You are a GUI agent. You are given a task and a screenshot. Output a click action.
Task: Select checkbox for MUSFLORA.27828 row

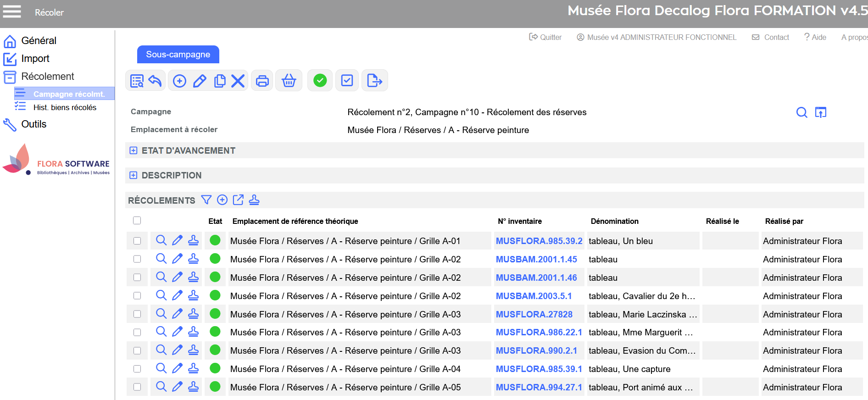[137, 314]
